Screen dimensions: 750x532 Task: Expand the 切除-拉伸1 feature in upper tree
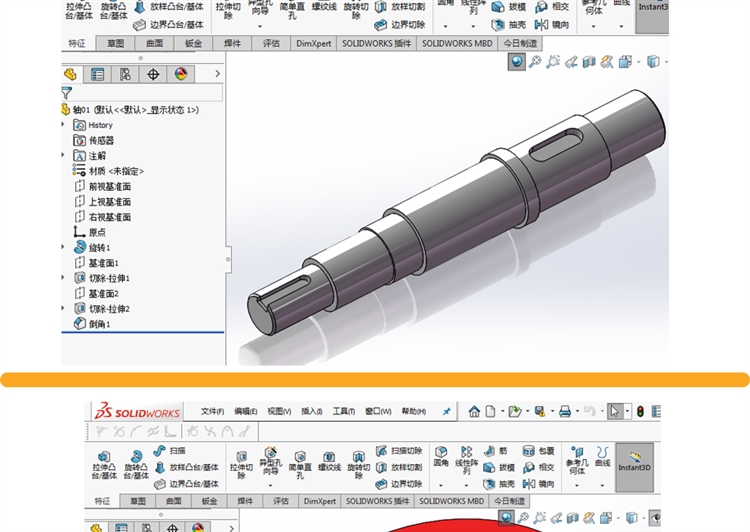(x=63, y=278)
